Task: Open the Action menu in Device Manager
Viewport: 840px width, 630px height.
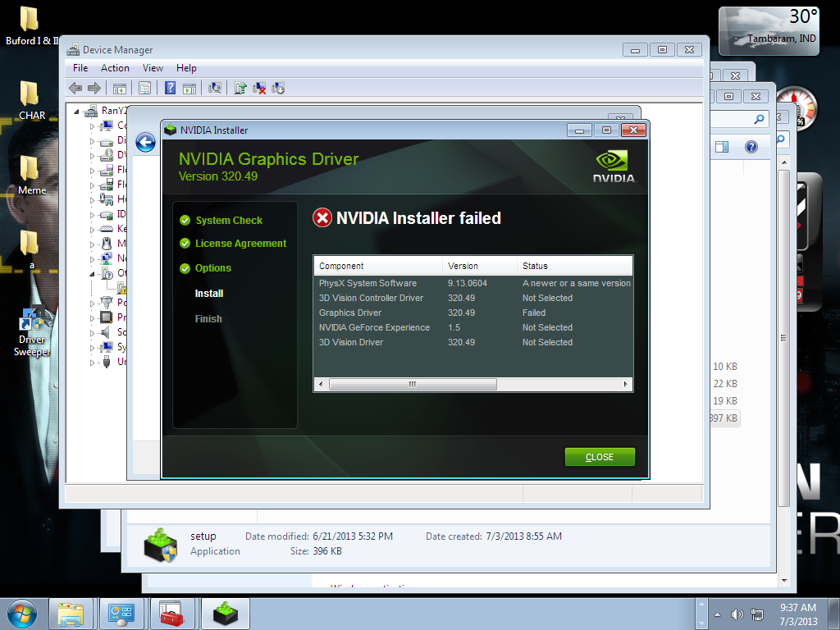Action: 115,68
